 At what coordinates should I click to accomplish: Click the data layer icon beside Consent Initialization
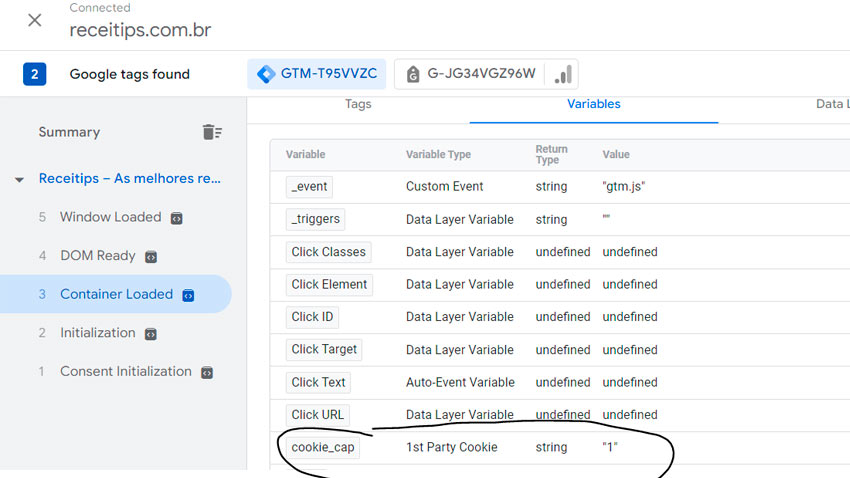tap(207, 372)
